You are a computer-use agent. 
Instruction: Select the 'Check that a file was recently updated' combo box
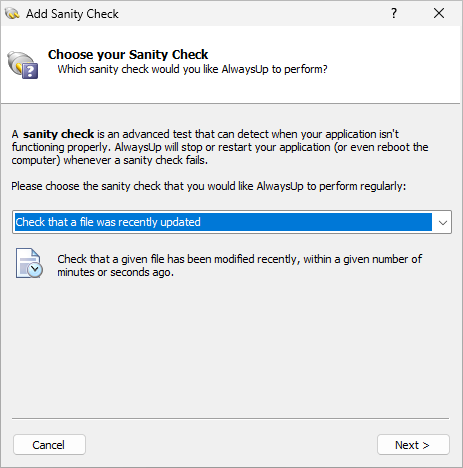(232, 222)
